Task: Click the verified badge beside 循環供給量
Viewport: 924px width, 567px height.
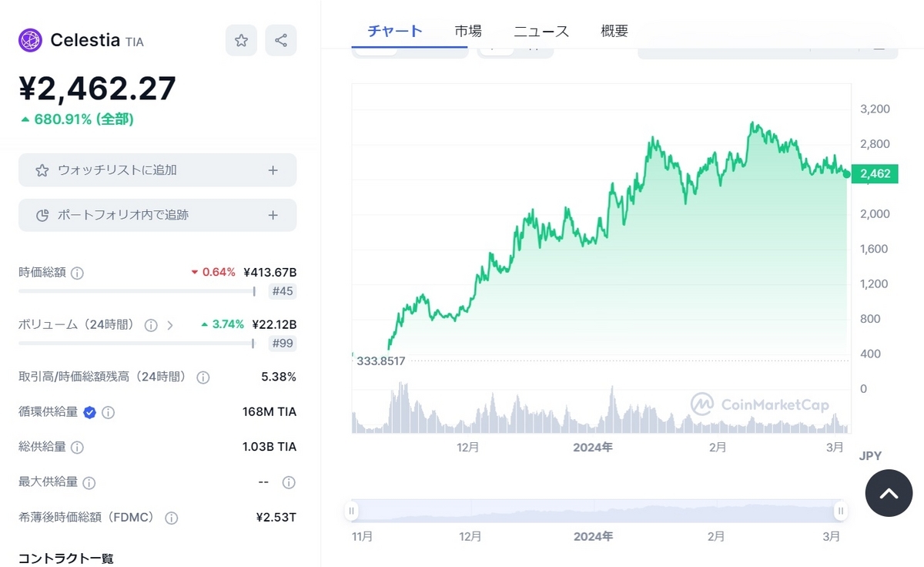Action: tap(89, 412)
